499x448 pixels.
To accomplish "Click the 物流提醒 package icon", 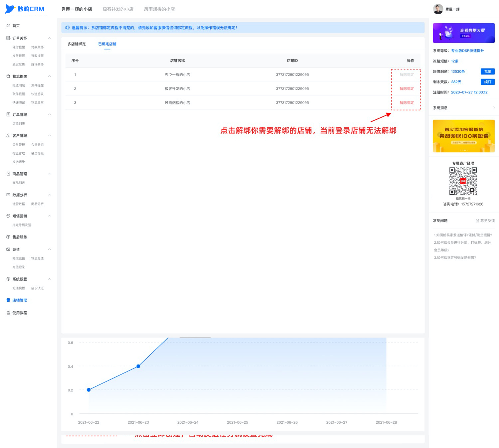I will (8, 76).
